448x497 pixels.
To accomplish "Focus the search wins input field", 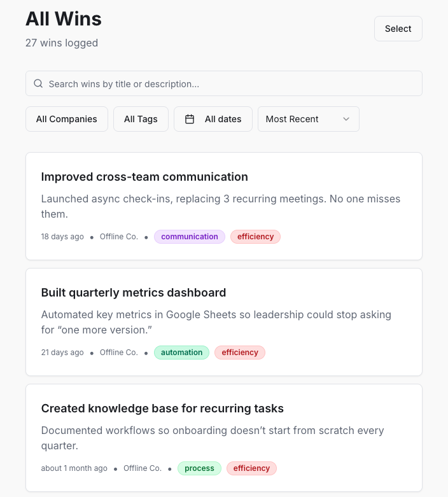I will point(229,83).
